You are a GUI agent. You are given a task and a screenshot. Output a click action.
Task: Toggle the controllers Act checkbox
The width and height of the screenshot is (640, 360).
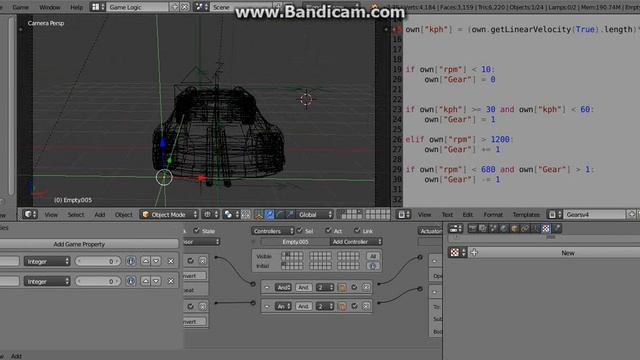pyautogui.click(x=329, y=231)
